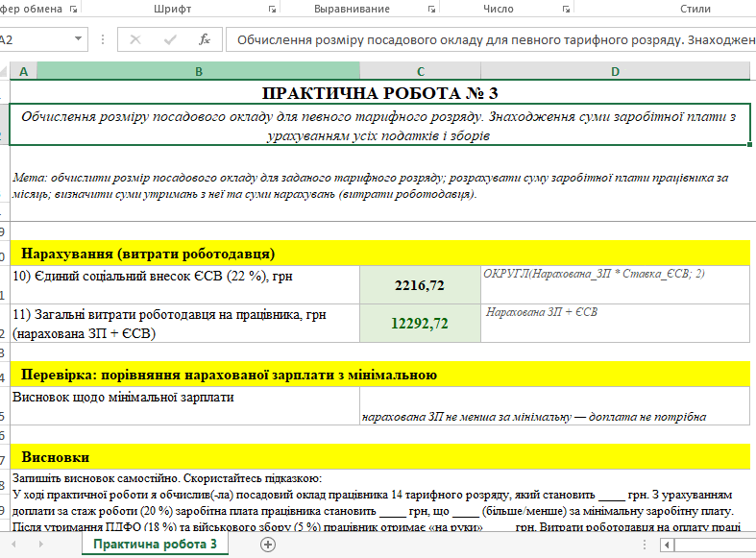Image resolution: width=756 pixels, height=558 pixels.
Task: Confirm entry with checkmark button
Action: click(x=170, y=39)
